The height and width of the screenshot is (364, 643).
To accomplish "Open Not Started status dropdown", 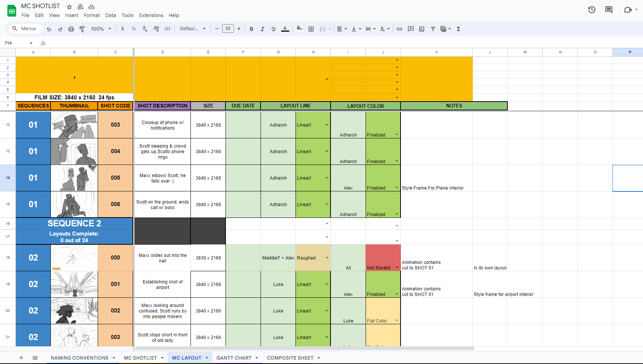I will tap(397, 268).
